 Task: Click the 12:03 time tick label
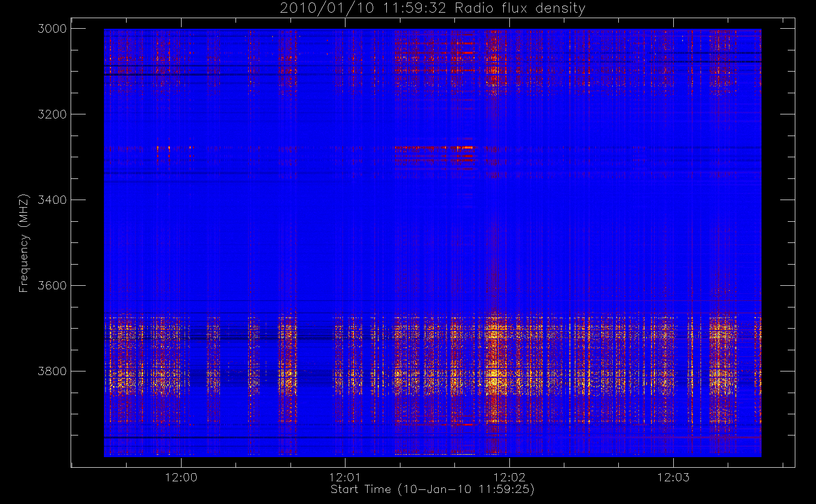[x=673, y=477]
